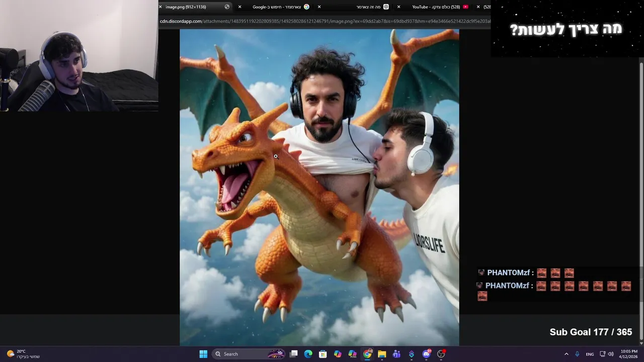Click the dragon image to zoom in

319,188
